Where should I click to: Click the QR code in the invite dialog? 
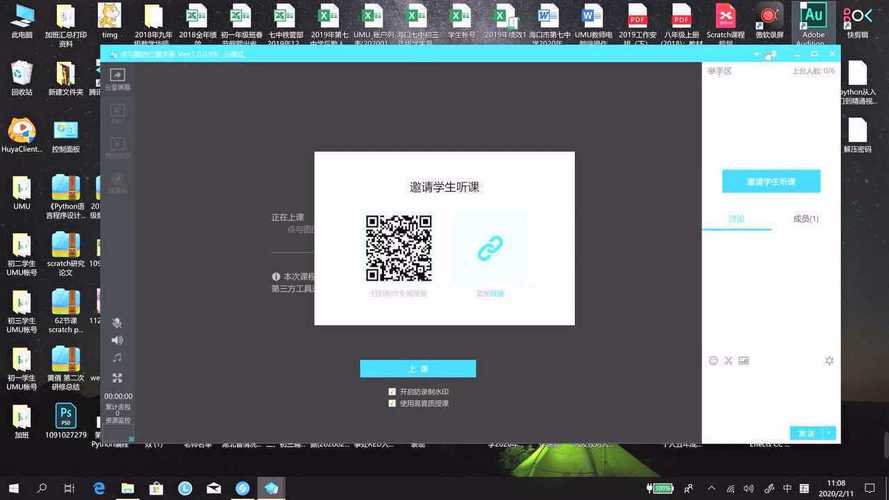click(399, 248)
